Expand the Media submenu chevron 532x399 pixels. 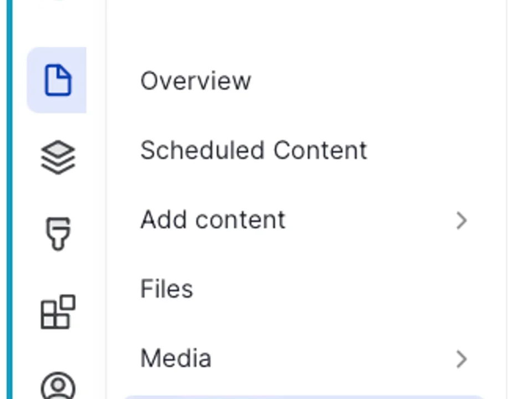[x=462, y=359]
